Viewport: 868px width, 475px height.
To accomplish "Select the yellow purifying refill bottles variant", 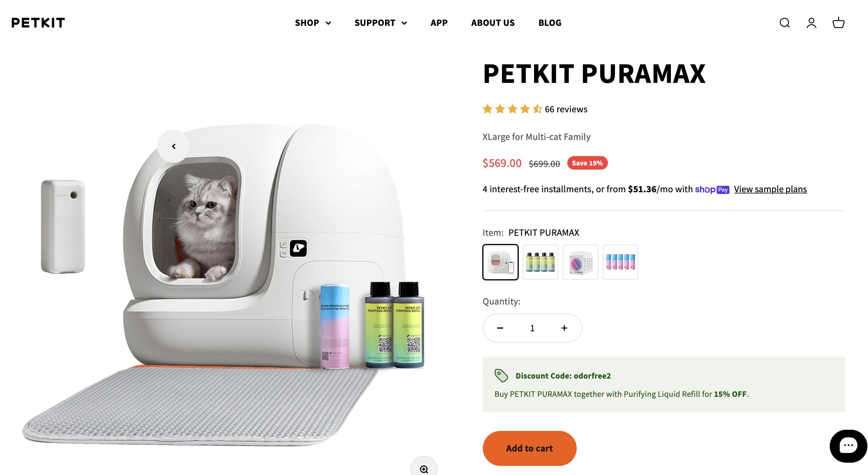I will (541, 262).
